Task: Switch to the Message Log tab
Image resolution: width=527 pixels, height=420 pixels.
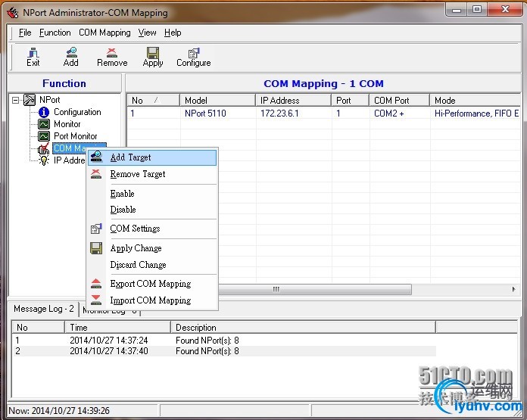Action: (44, 309)
